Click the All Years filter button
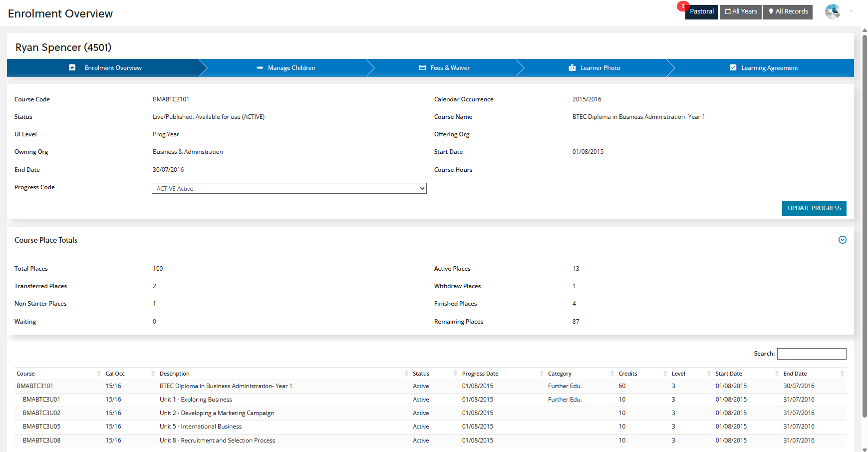Viewport: 868px width, 452px height. [x=740, y=11]
